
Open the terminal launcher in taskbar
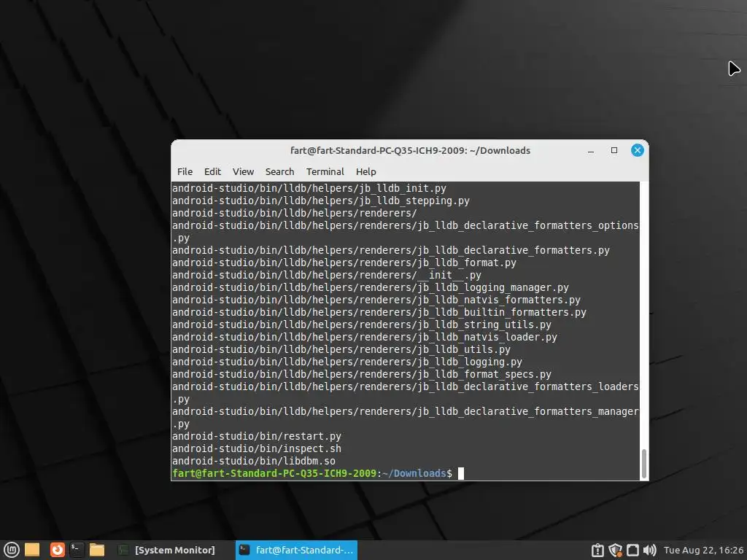click(x=77, y=550)
